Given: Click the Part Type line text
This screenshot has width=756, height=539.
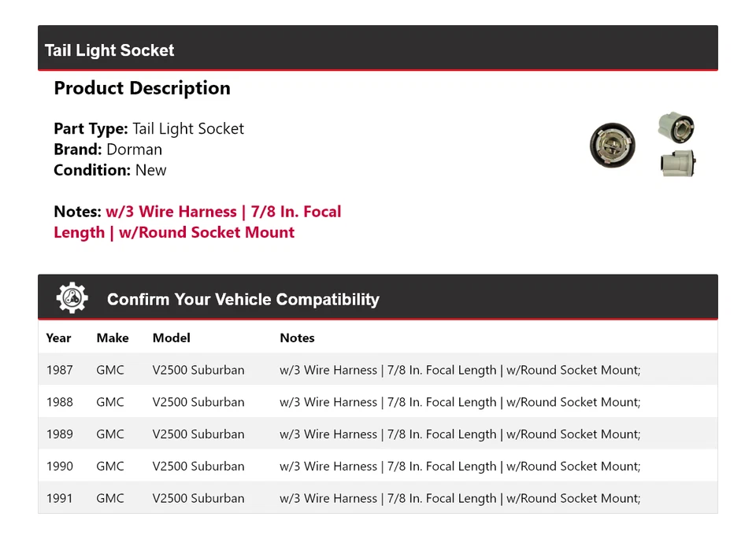Looking at the screenshot, I should (149, 128).
